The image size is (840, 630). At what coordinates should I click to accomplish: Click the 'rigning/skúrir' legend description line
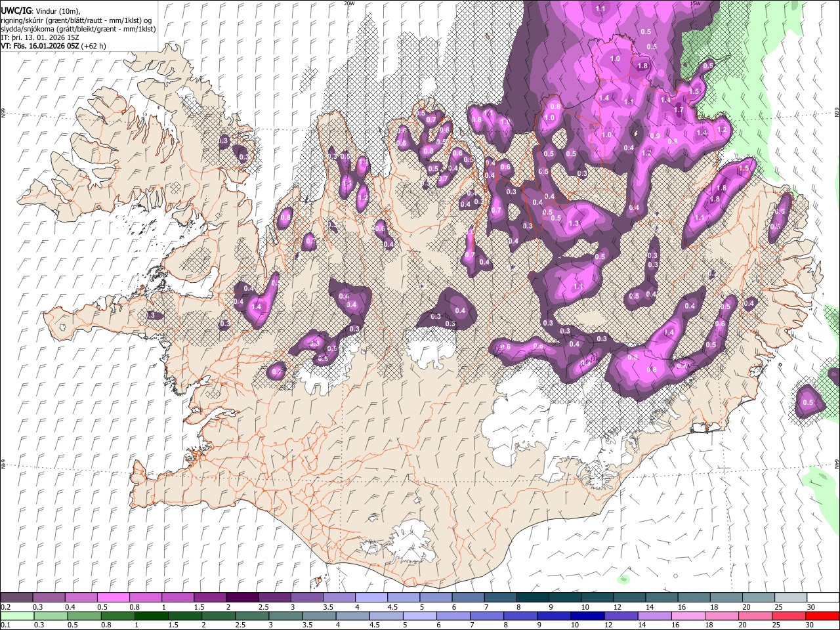tap(77, 20)
